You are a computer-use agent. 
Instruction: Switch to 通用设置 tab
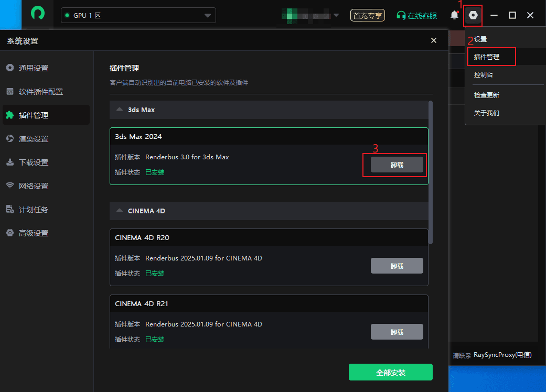pos(46,68)
